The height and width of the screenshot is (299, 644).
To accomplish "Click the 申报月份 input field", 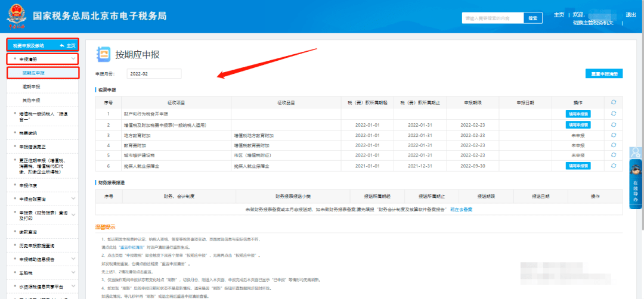I will tap(154, 74).
